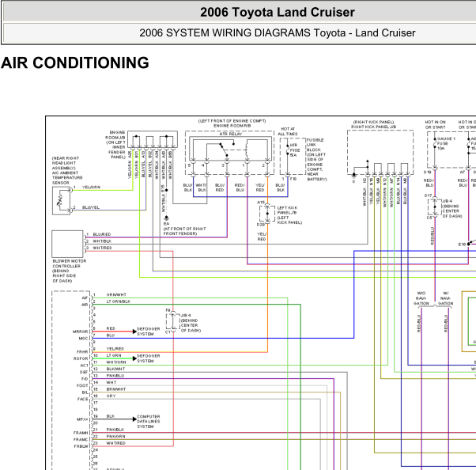Select the 'FOOT' terminal name
The height and width of the screenshot is (470, 476).
82,385
